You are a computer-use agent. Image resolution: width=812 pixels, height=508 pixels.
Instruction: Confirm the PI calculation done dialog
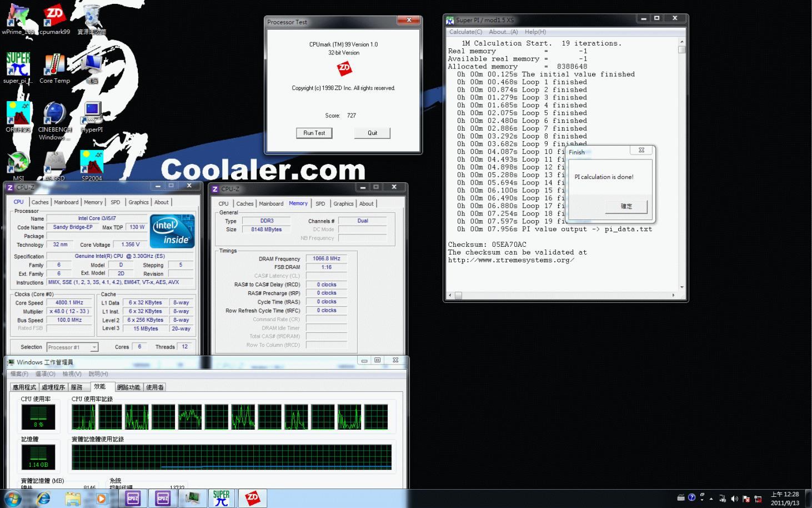[x=626, y=206]
